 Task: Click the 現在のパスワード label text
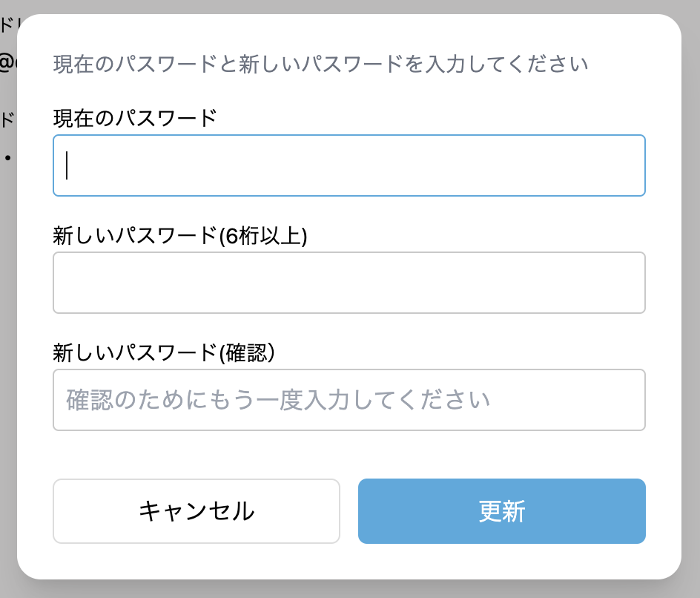pyautogui.click(x=135, y=117)
